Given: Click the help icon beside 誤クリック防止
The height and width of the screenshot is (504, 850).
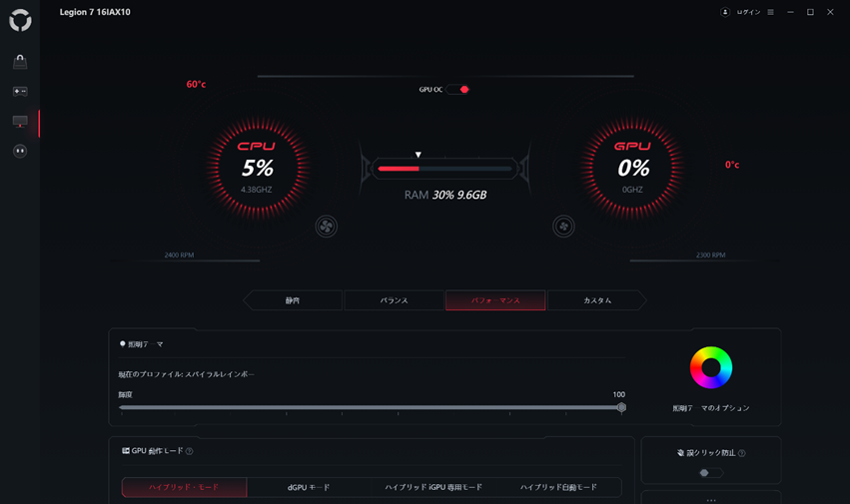Looking at the screenshot, I should click(741, 453).
